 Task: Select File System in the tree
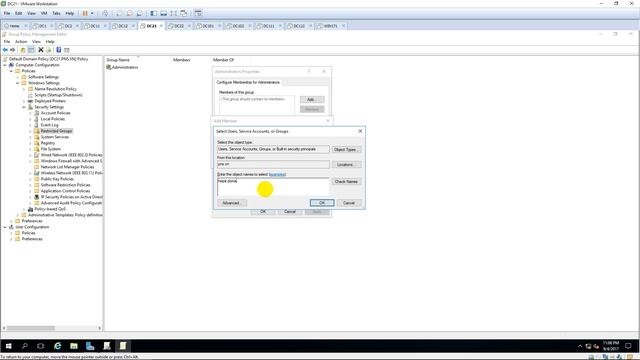pyautogui.click(x=51, y=149)
